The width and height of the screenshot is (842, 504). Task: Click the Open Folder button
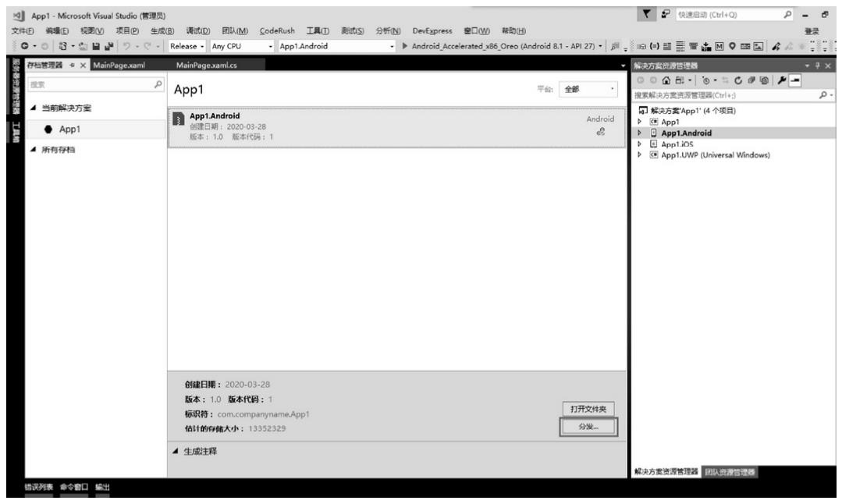click(x=588, y=409)
